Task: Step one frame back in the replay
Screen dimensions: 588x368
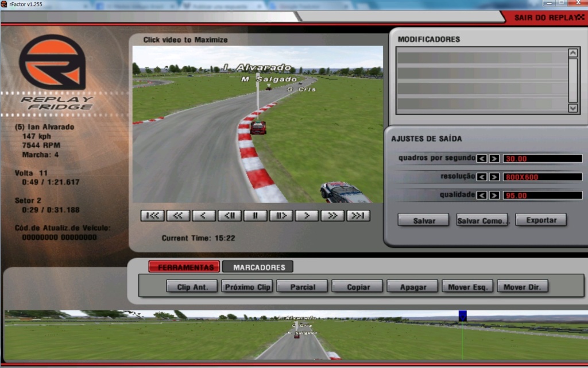Action: 230,216
